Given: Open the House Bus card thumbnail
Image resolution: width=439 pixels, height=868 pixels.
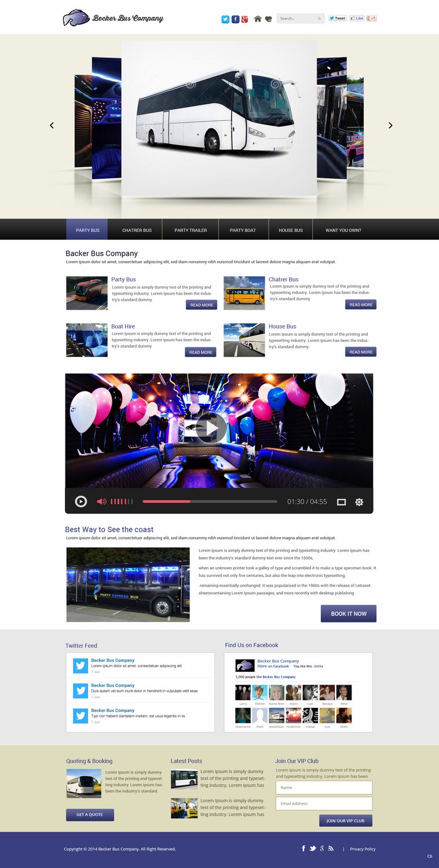Looking at the screenshot, I should pyautogui.click(x=244, y=340).
